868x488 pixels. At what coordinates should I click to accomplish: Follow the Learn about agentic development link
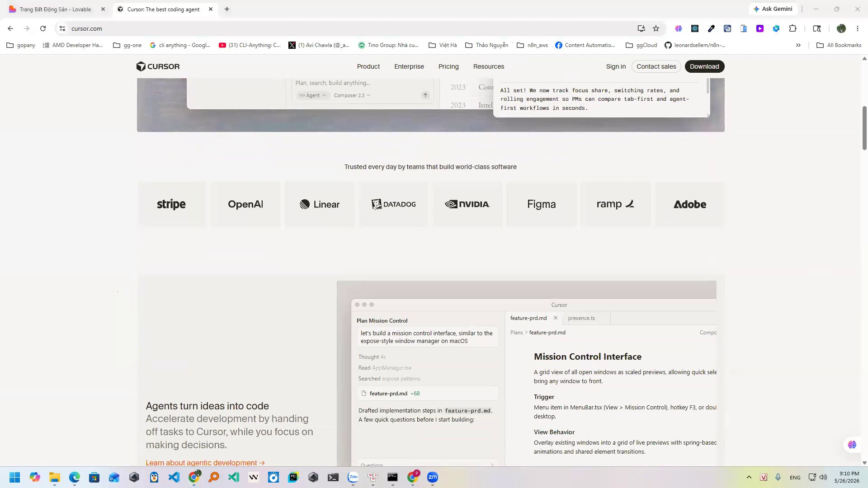pos(205,463)
